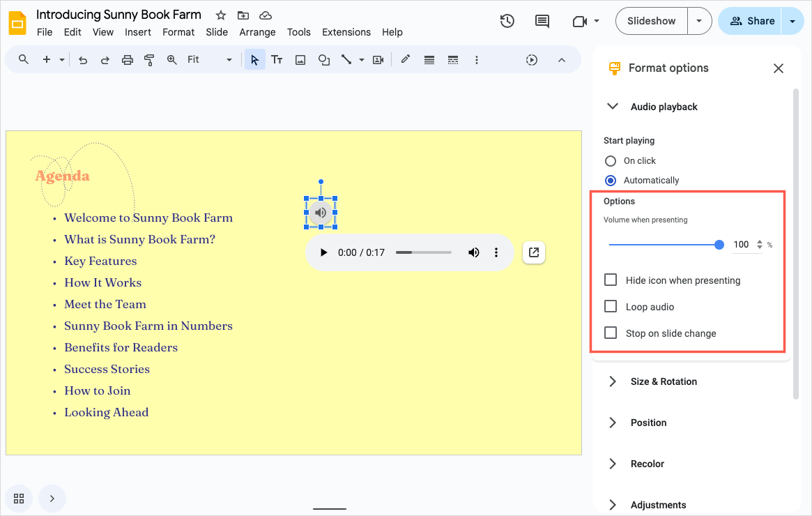This screenshot has width=812, height=516.
Task: Add a new slide with plus icon
Action: [x=47, y=59]
